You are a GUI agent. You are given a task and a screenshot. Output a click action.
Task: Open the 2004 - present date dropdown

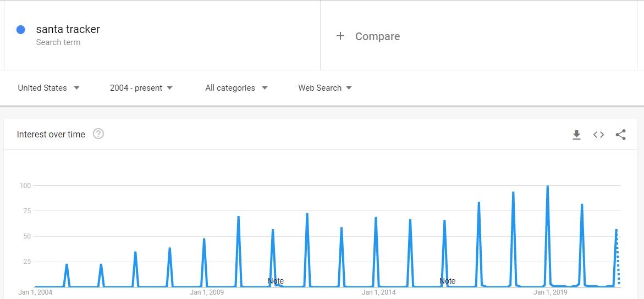(141, 88)
